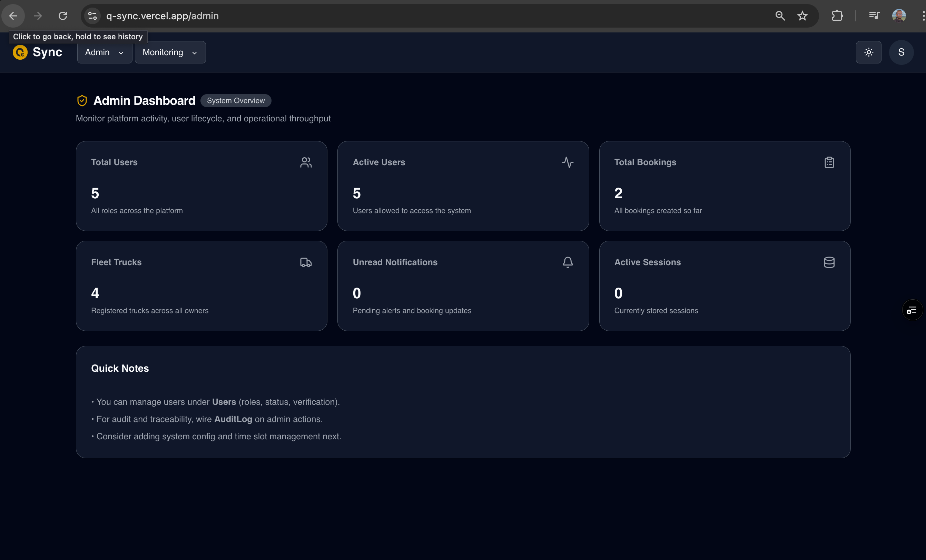Click the address bar URL
This screenshot has width=926, height=560.
pyautogui.click(x=162, y=16)
